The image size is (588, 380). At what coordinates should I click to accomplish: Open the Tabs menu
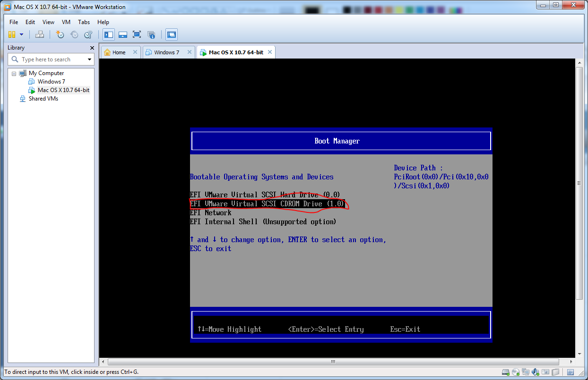[x=84, y=22]
